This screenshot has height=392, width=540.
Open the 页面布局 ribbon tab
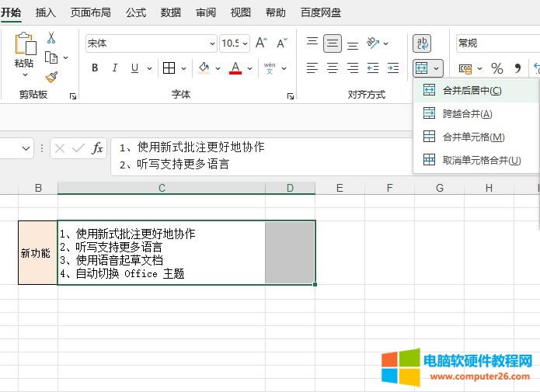90,12
